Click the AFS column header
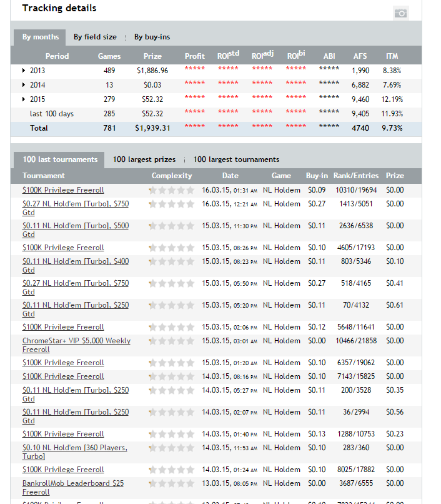 [x=360, y=56]
